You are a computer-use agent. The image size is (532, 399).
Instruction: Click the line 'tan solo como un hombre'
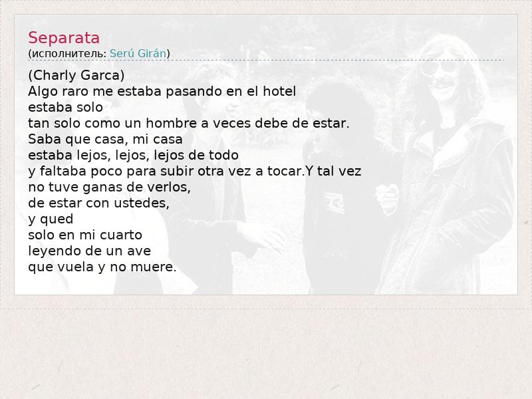pyautogui.click(x=189, y=123)
